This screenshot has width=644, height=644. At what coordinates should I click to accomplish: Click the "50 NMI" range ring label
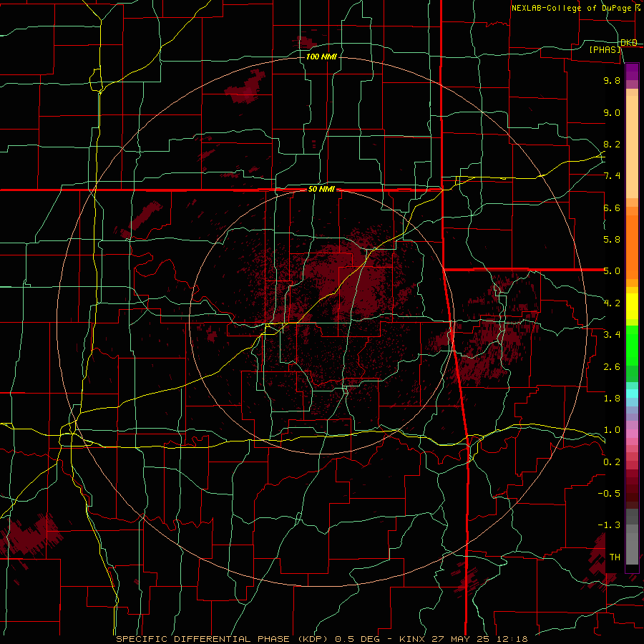[x=321, y=190]
